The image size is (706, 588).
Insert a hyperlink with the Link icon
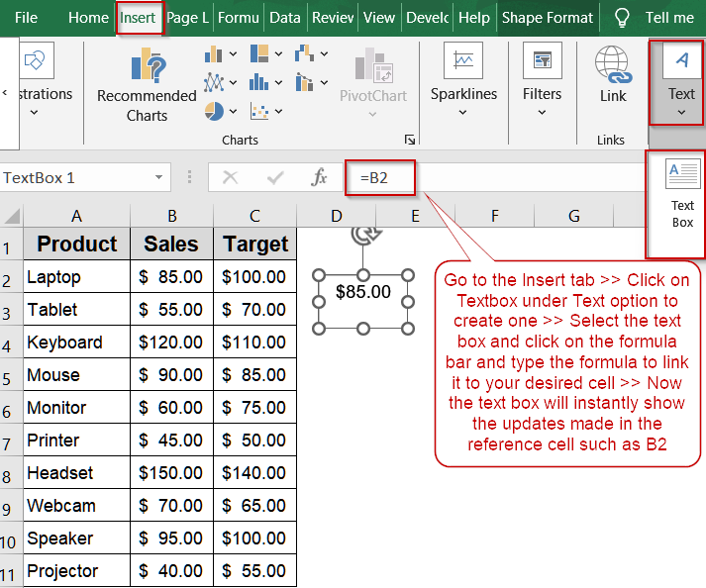coord(613,75)
